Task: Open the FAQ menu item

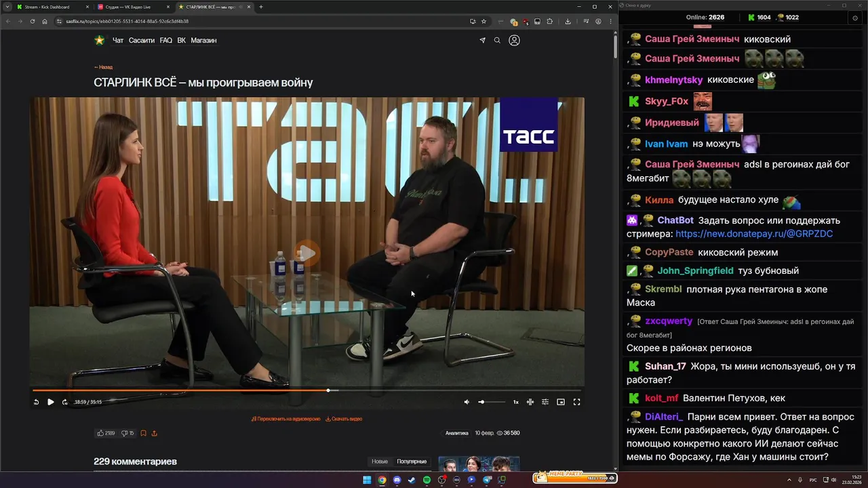Action: 165,41
